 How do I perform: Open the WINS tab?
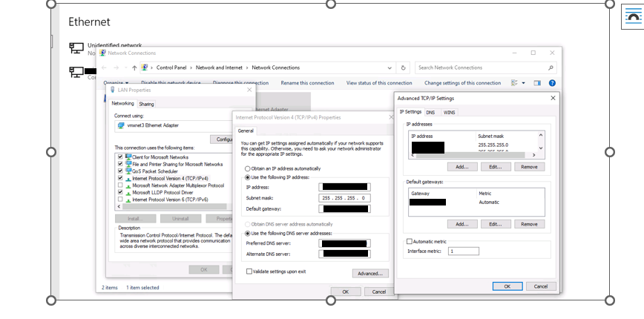pyautogui.click(x=449, y=112)
